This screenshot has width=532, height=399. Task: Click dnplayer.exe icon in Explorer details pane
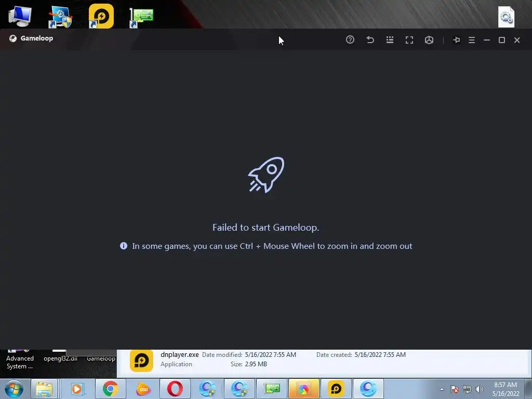141,361
